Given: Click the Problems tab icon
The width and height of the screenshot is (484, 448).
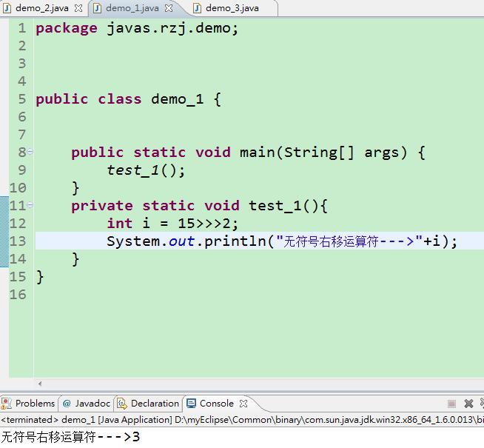Looking at the screenshot, I should 7,404.
